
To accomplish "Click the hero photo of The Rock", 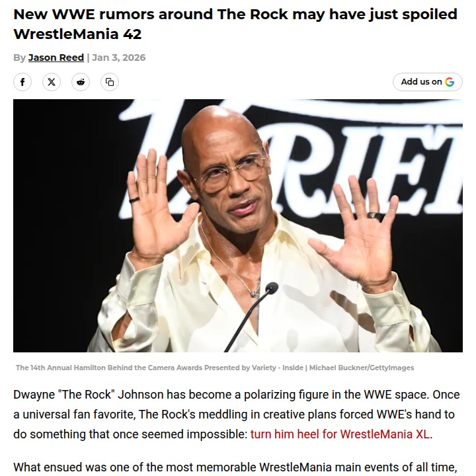I will [238, 225].
